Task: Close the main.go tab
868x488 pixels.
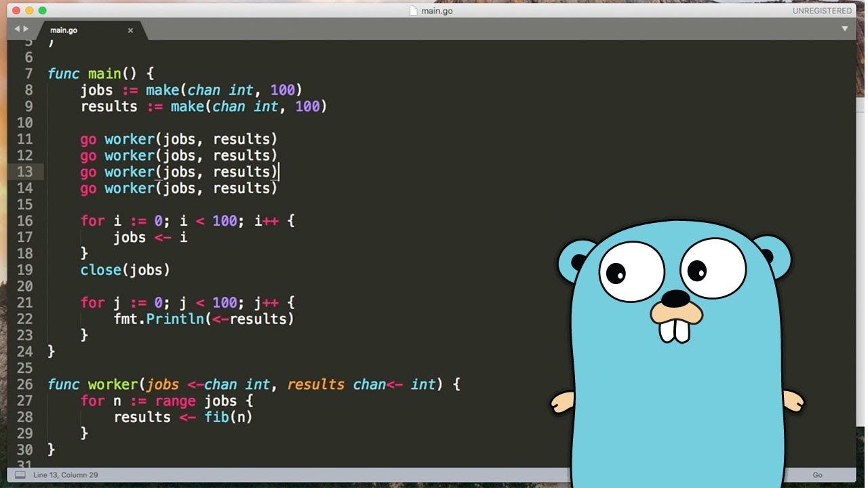Action: [x=130, y=30]
